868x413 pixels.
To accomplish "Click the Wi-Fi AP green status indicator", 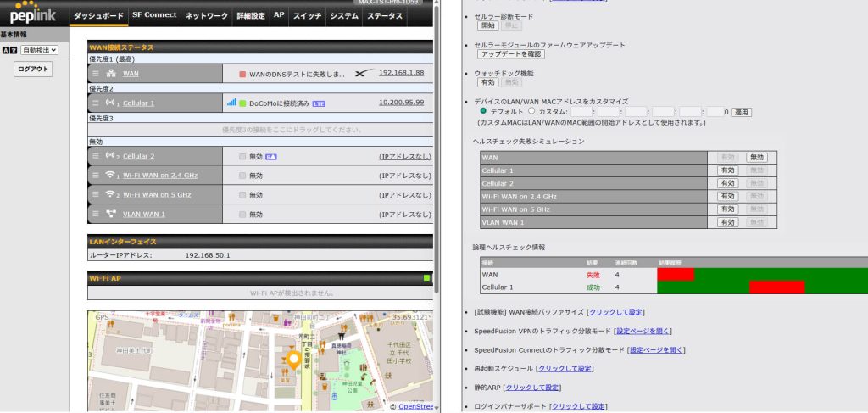I will pos(426,277).
